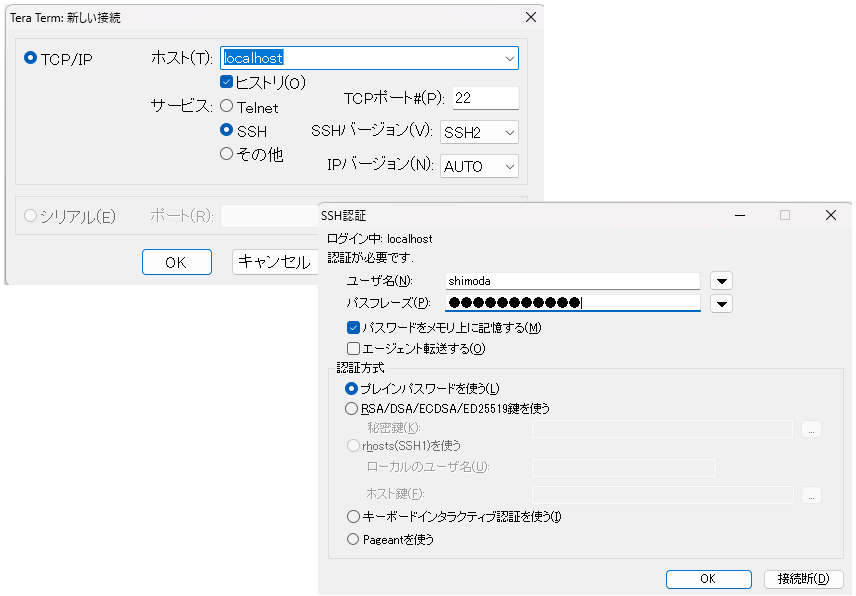856x596 pixels.
Task: Select the その他 service option
Action: pyautogui.click(x=227, y=154)
